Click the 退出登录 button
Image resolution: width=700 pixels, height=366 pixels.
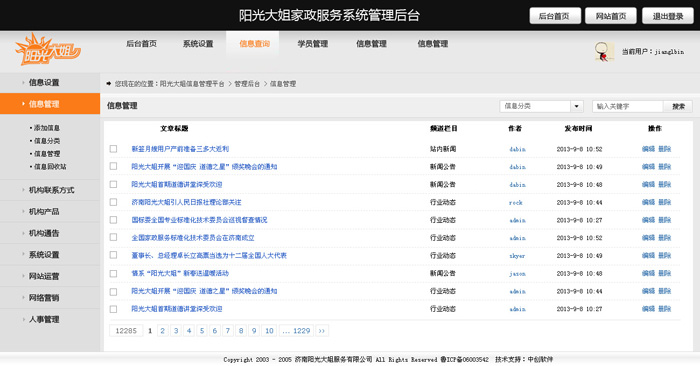[x=668, y=16]
